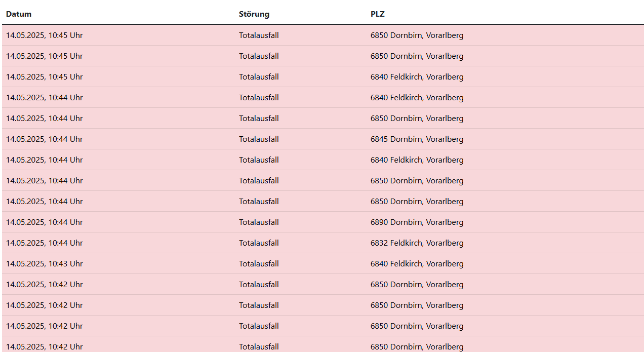Click Totalausfall in the 6832 Feldkirch row

259,243
